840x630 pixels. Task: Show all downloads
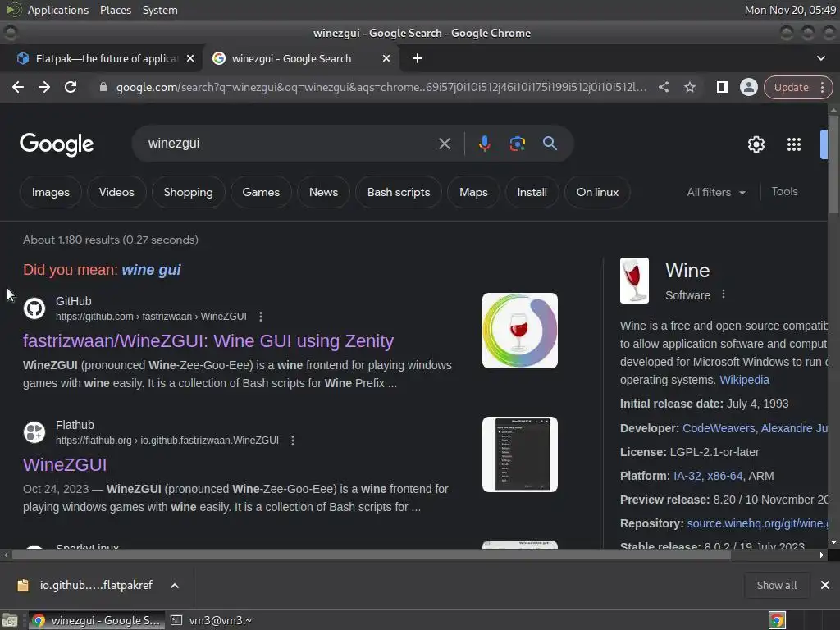pyautogui.click(x=776, y=585)
